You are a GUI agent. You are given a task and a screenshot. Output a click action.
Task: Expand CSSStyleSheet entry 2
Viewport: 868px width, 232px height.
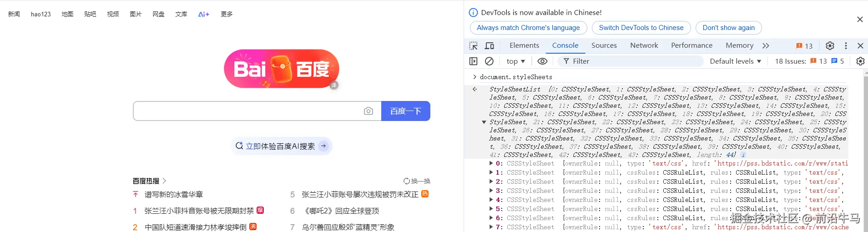(x=491, y=182)
